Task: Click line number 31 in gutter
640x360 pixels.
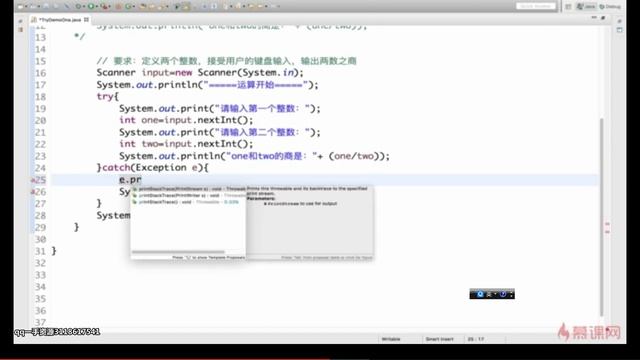Action: pyautogui.click(x=40, y=251)
